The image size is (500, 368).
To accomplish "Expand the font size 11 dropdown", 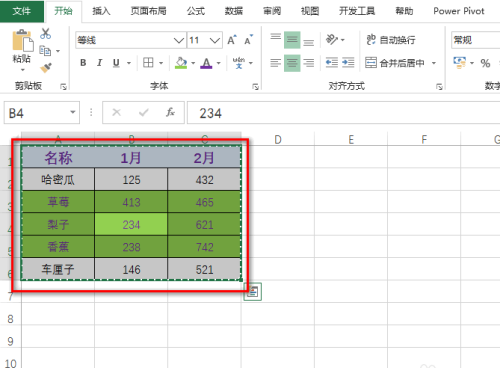I will (x=215, y=40).
